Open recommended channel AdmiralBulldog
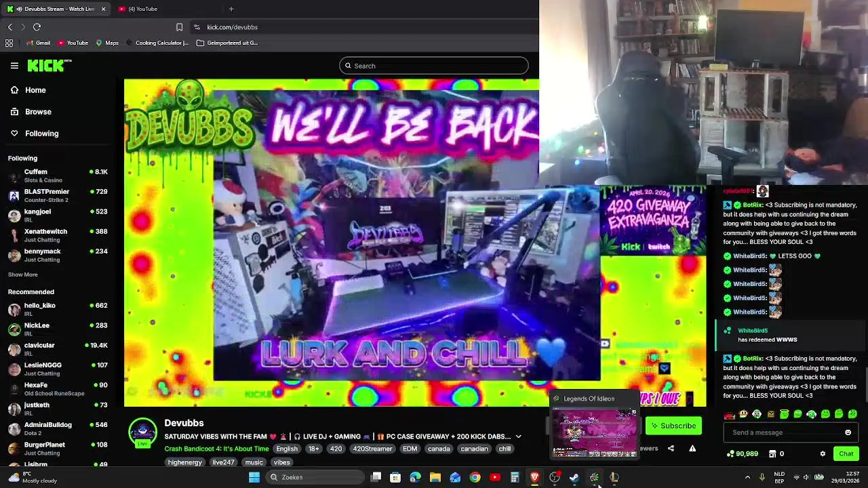Image resolution: width=868 pixels, height=488 pixels. point(58,428)
